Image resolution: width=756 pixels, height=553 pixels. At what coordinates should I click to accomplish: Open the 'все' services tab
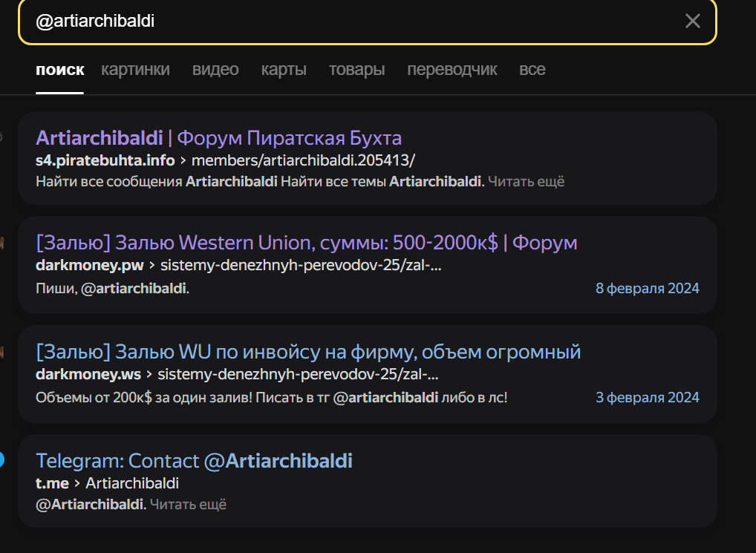pyautogui.click(x=532, y=69)
